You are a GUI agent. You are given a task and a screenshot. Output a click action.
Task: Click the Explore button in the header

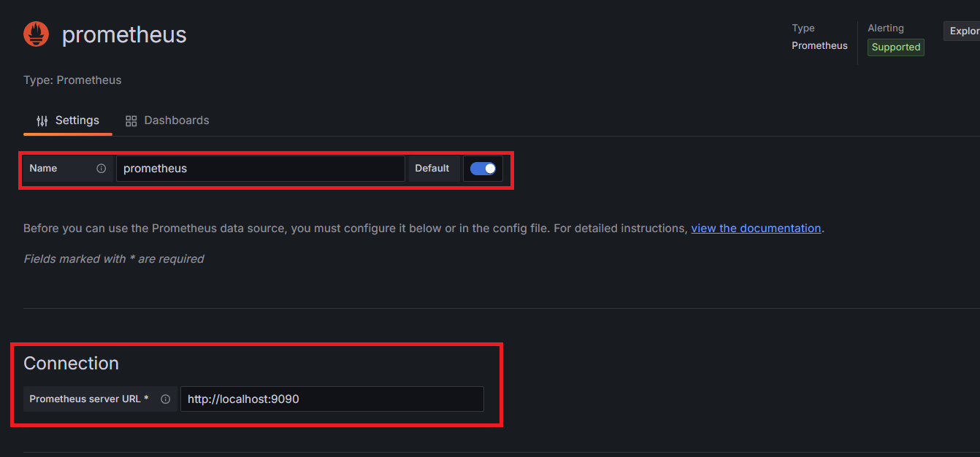[x=962, y=31]
